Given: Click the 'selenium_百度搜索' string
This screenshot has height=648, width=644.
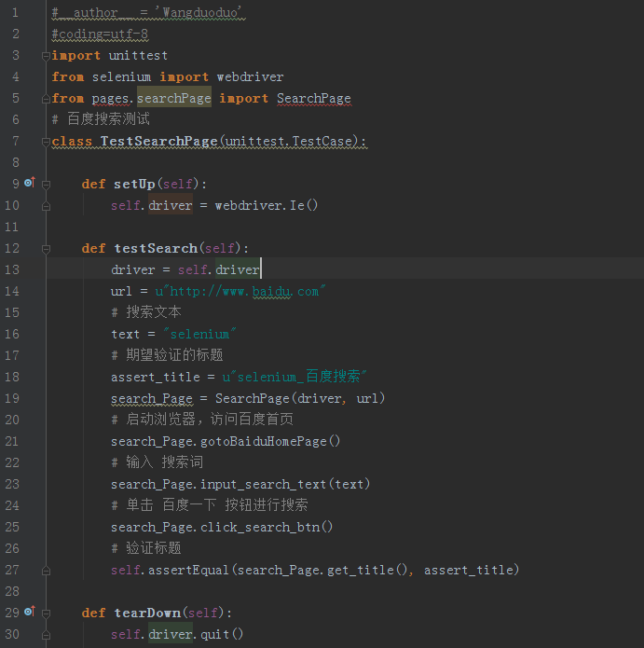Looking at the screenshot, I should [298, 377].
